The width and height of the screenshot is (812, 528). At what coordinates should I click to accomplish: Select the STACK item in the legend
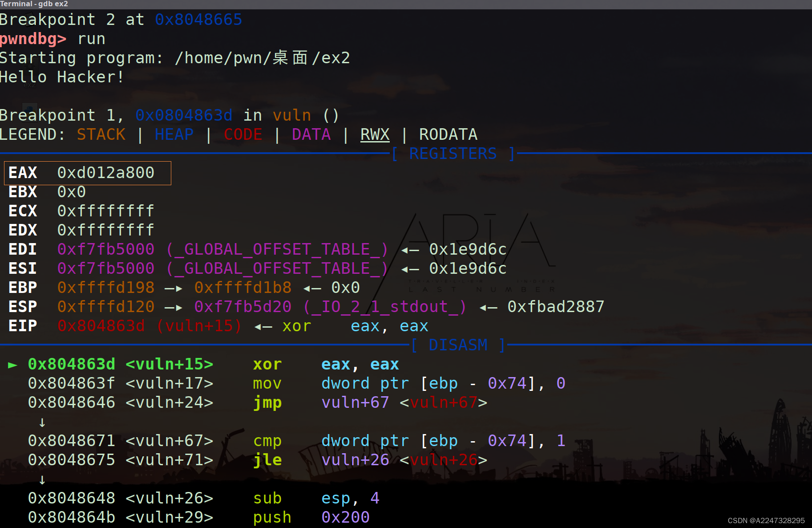click(x=101, y=134)
